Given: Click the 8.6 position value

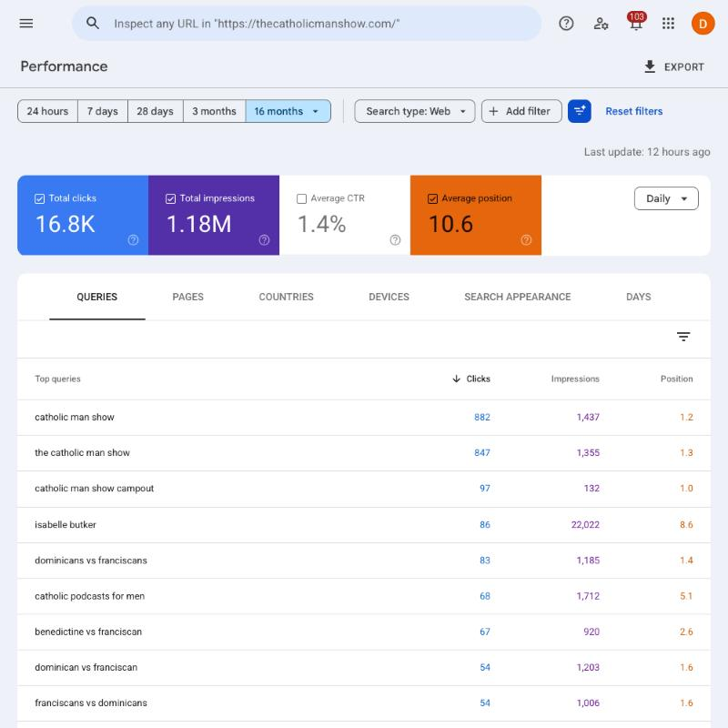Looking at the screenshot, I should point(686,525).
